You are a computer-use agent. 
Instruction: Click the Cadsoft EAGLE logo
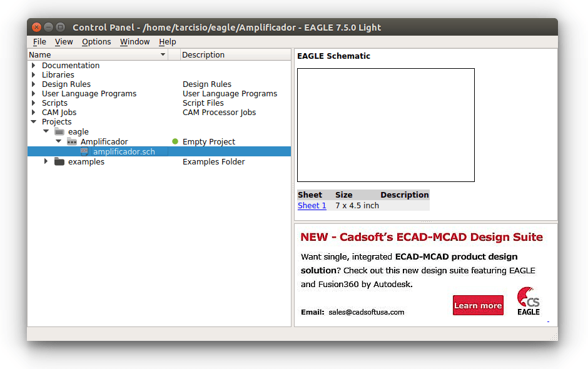528,301
